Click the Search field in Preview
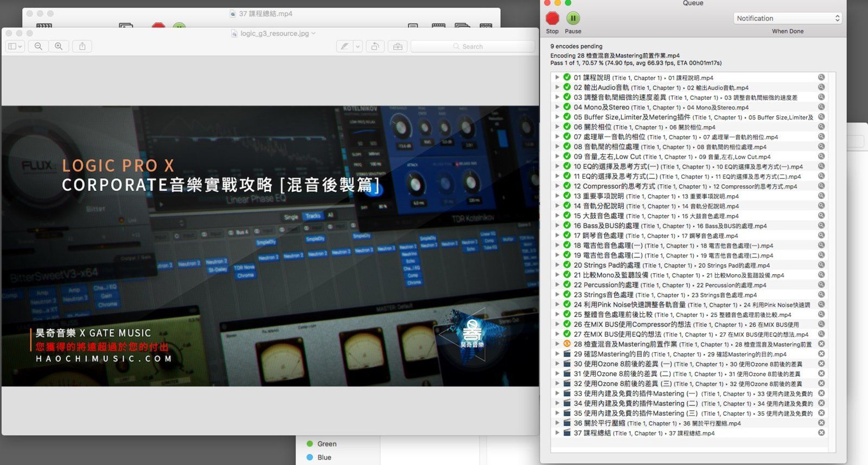868x465 pixels. pyautogui.click(x=473, y=47)
